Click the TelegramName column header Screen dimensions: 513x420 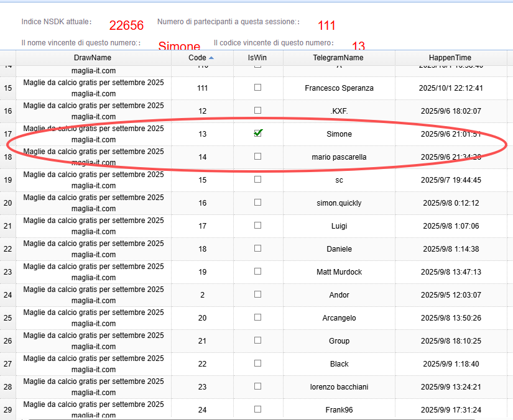[x=338, y=58]
